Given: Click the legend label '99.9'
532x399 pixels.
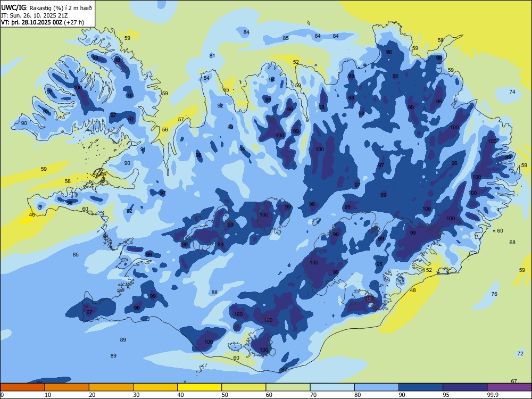Looking at the screenshot, I should point(493,395).
